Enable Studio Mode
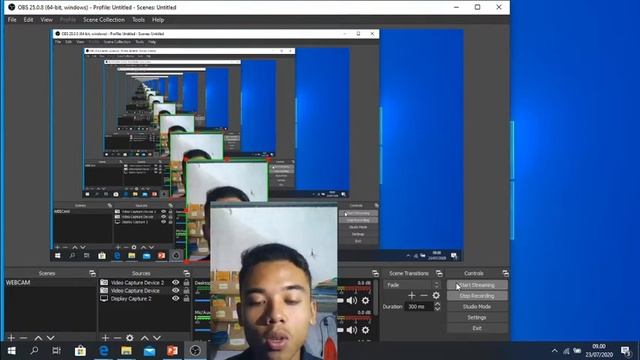Image resolution: width=640 pixels, height=360 pixels. tap(477, 307)
